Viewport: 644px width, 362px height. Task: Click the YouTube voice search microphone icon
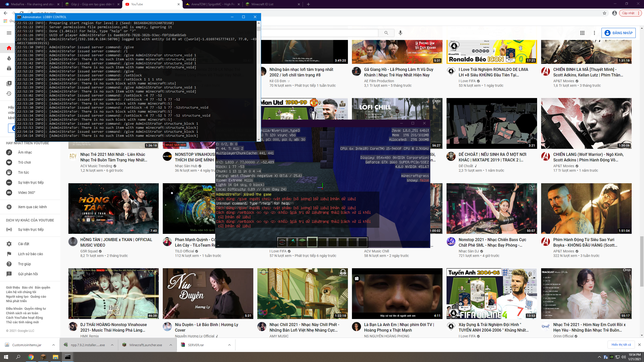point(400,33)
